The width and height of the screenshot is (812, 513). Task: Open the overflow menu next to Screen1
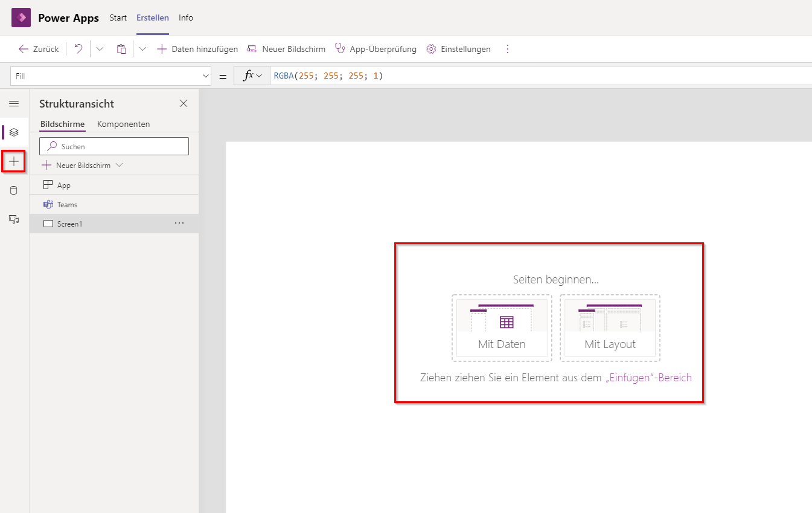[179, 223]
